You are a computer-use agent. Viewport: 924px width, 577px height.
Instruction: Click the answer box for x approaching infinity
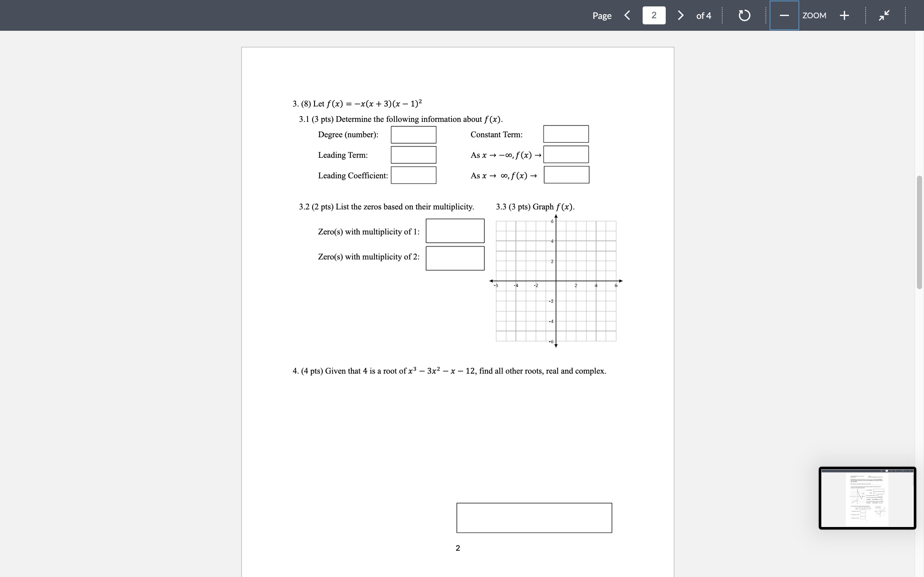click(567, 174)
